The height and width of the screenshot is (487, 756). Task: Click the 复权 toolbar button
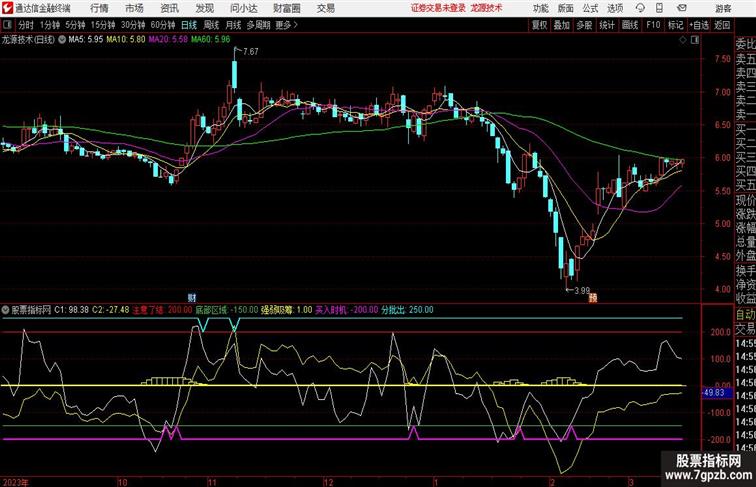pos(540,25)
